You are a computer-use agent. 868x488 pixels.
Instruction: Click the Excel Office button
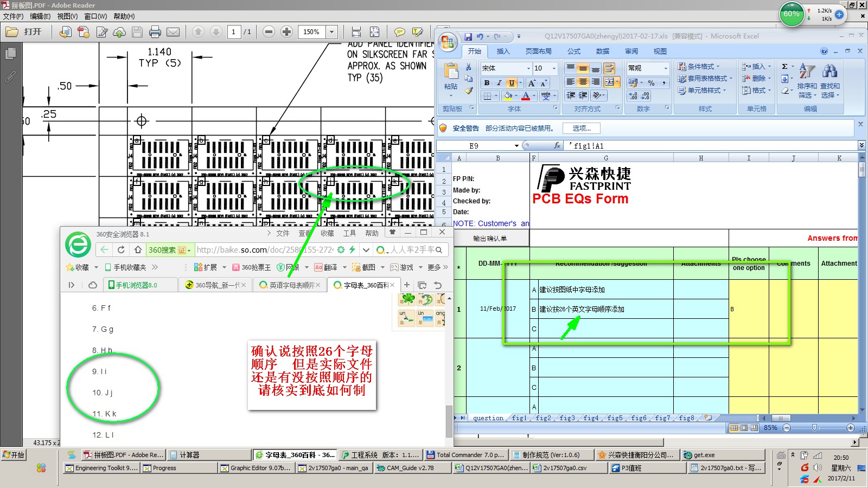(448, 42)
